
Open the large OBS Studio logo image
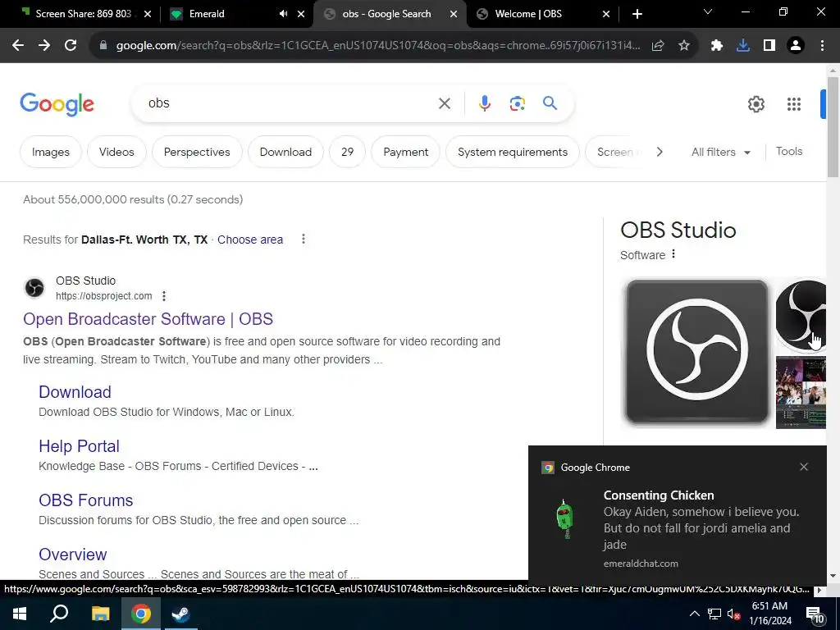pyautogui.click(x=697, y=352)
